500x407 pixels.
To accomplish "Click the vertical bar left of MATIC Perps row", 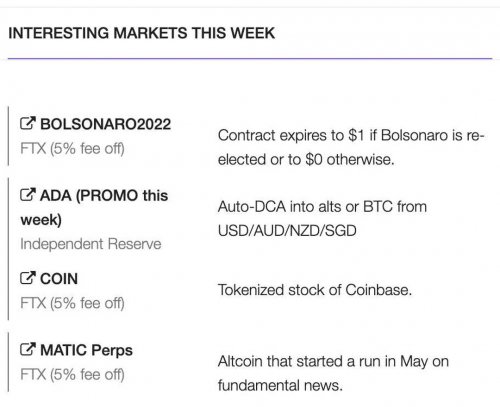I will click(8, 362).
